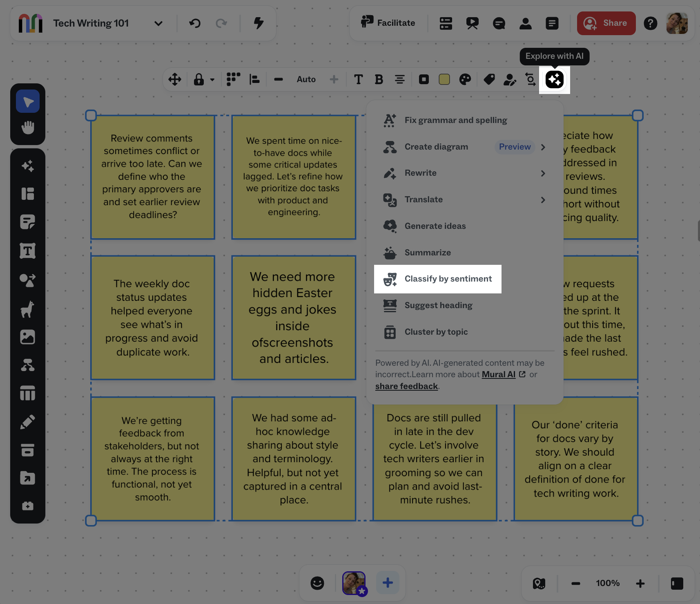
Task: Open the emoji reactions smiley button
Action: coord(317,583)
